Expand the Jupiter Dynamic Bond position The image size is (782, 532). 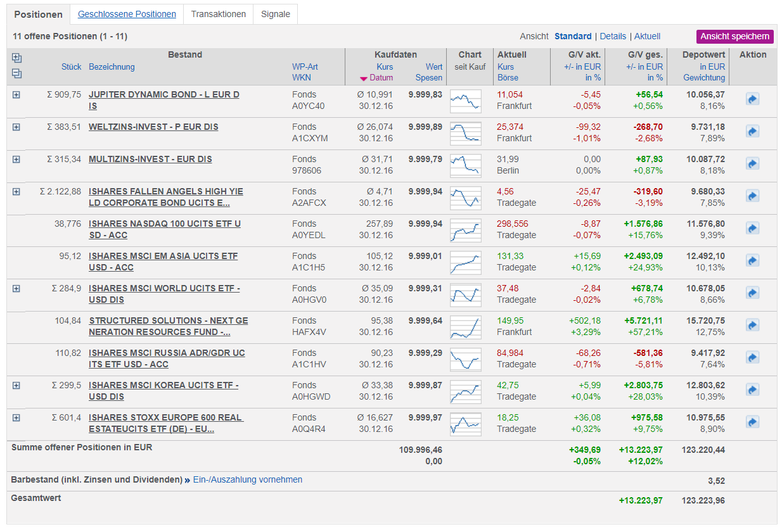[16, 94]
